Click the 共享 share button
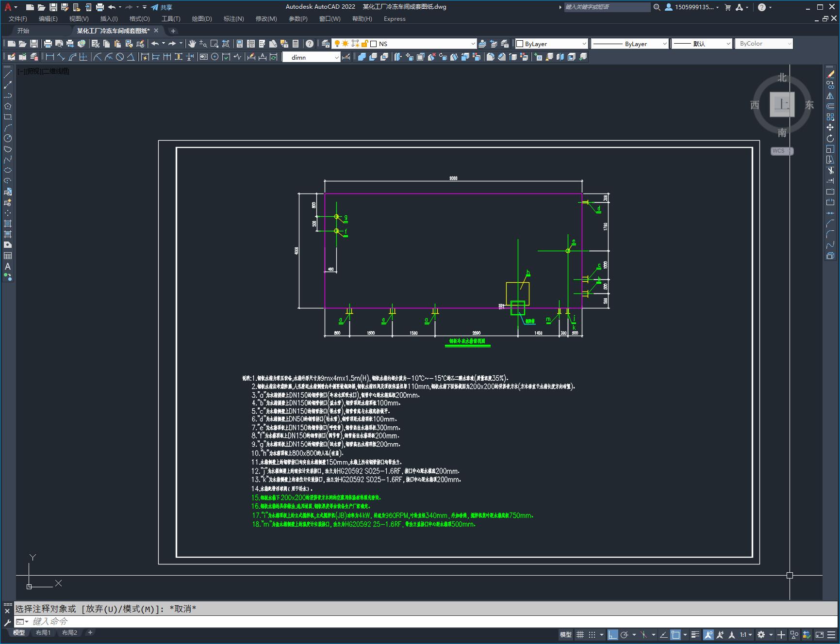840x644 pixels. pos(162,7)
